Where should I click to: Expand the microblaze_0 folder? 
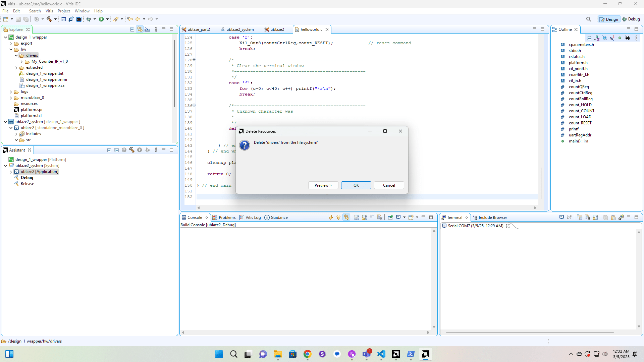pyautogui.click(x=11, y=98)
